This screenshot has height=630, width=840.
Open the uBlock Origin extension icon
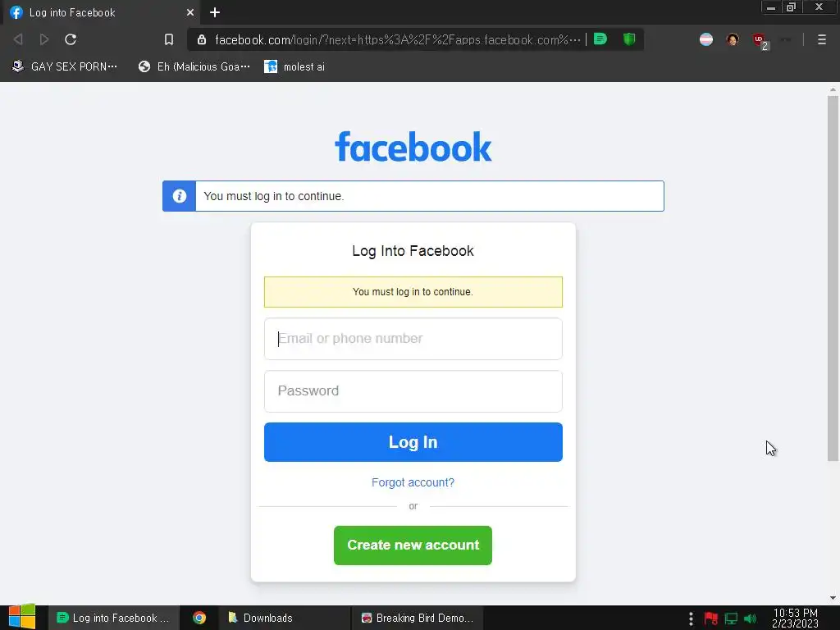tap(760, 40)
